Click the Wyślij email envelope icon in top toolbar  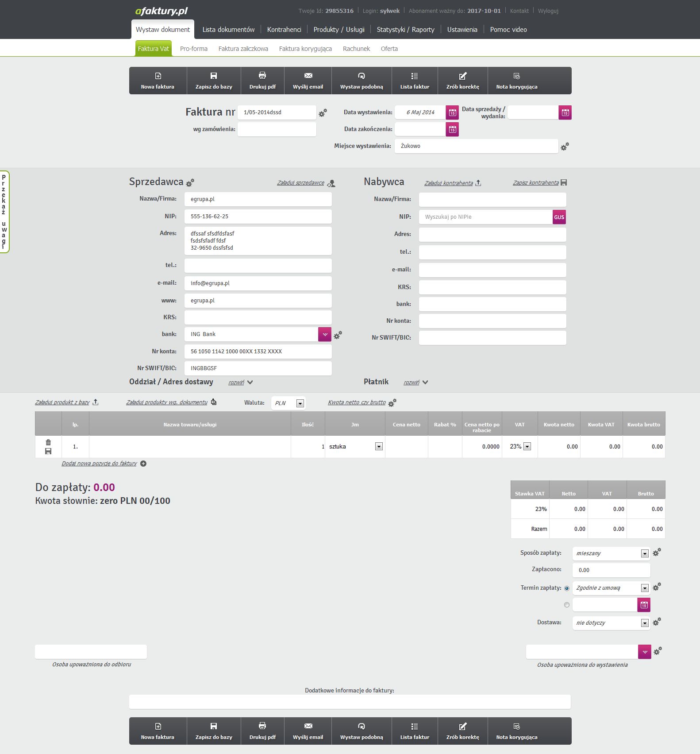pos(308,76)
